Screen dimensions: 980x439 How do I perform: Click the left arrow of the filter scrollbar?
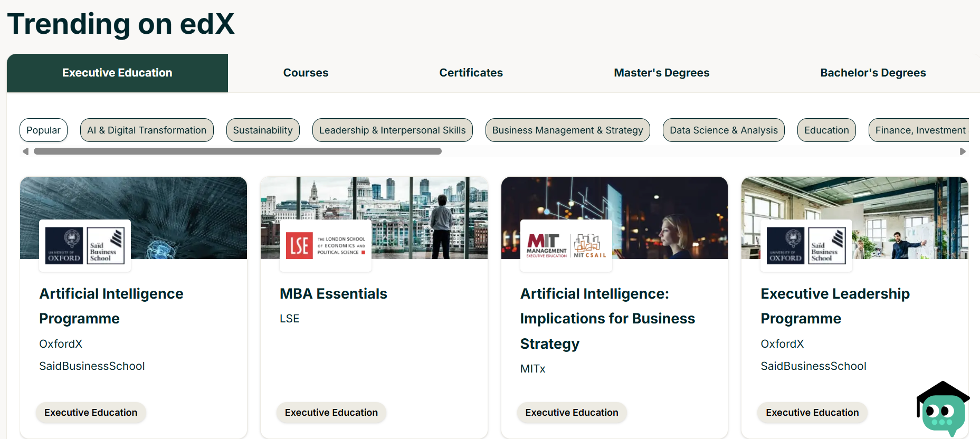pyautogui.click(x=25, y=151)
